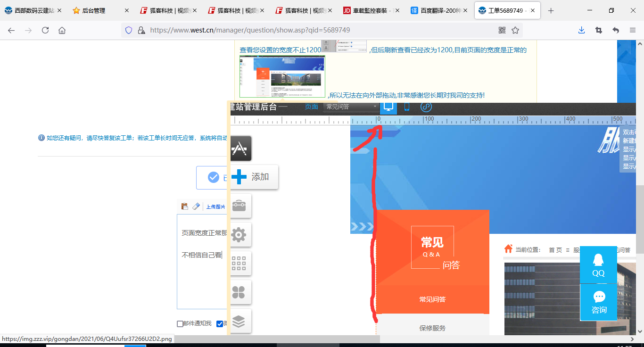Reload the page with the browser refresh button

tap(45, 30)
